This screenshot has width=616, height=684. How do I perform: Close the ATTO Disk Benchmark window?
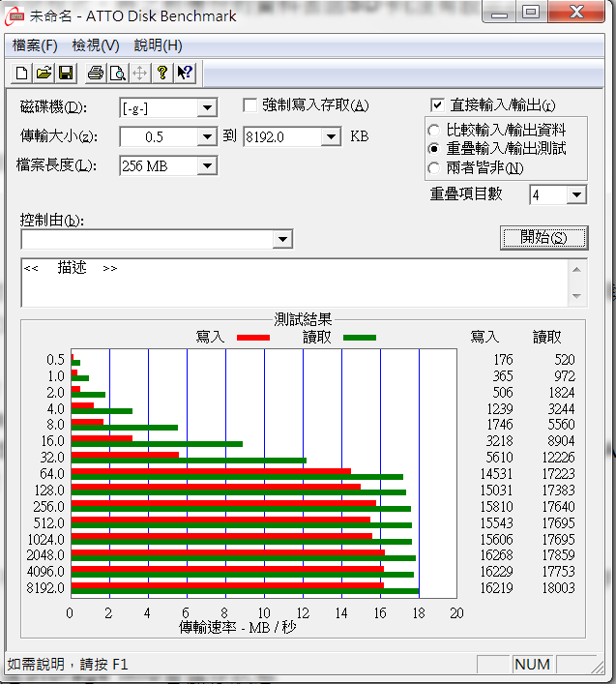click(576, 12)
